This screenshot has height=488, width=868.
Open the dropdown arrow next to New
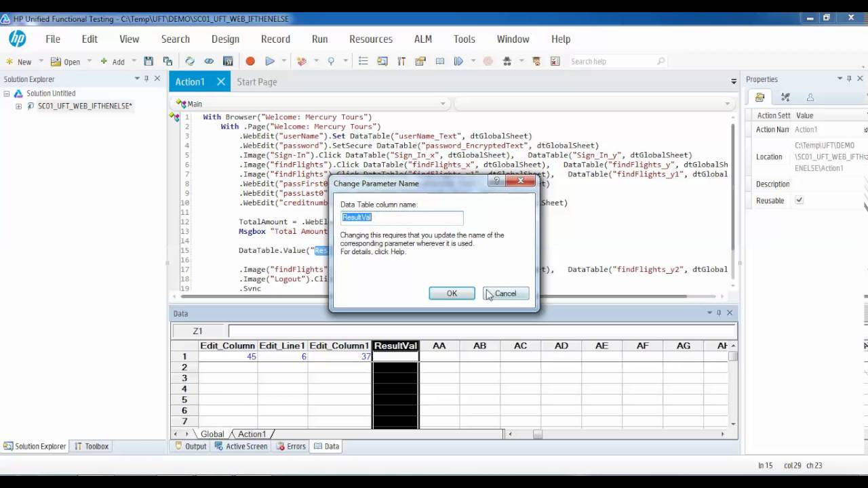[41, 61]
